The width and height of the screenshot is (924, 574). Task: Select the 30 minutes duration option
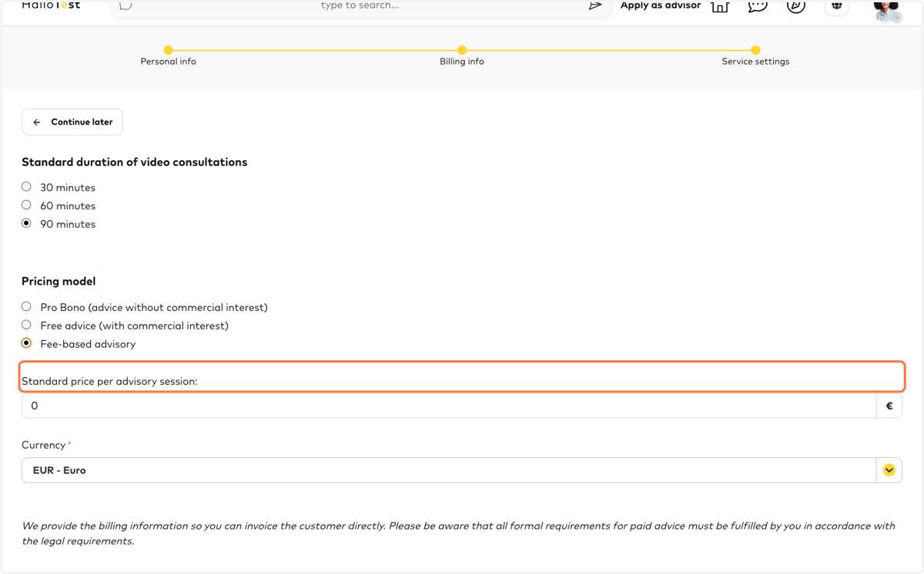pyautogui.click(x=26, y=187)
